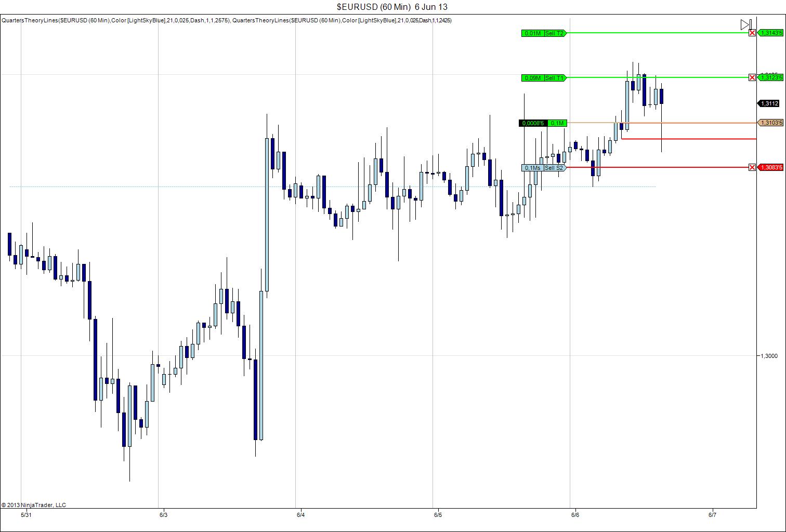The image size is (786, 532).
Task: Click the 6/3 date label on the time axis
Action: coord(163,515)
